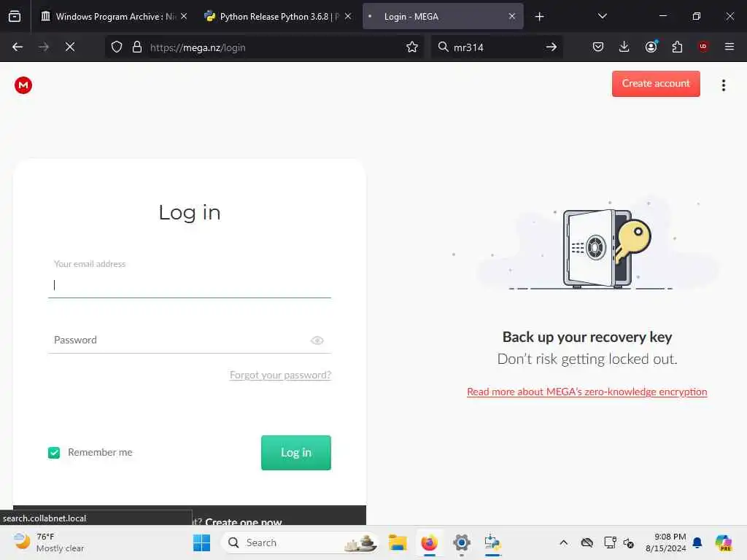747x560 pixels.
Task: Go forward to the next page
Action: pos(44,47)
